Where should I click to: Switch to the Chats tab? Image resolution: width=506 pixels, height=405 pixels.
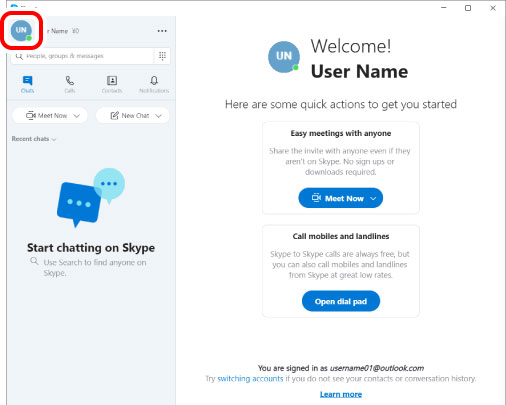pyautogui.click(x=27, y=84)
